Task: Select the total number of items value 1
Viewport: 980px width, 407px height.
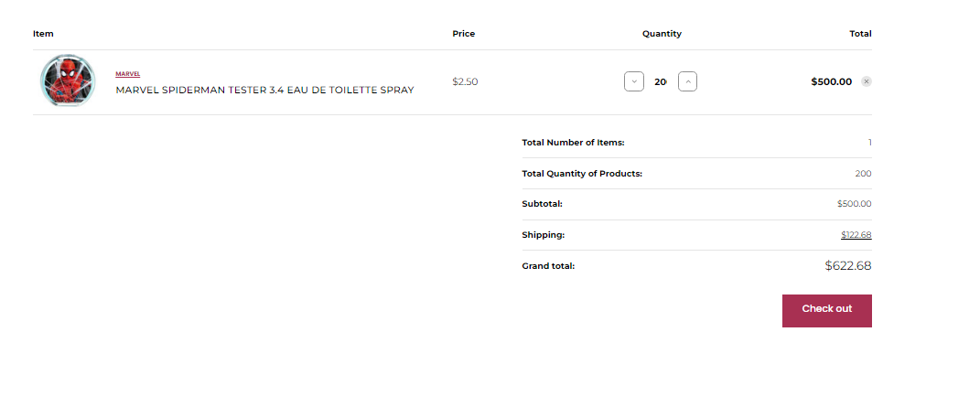Action: coord(869,143)
